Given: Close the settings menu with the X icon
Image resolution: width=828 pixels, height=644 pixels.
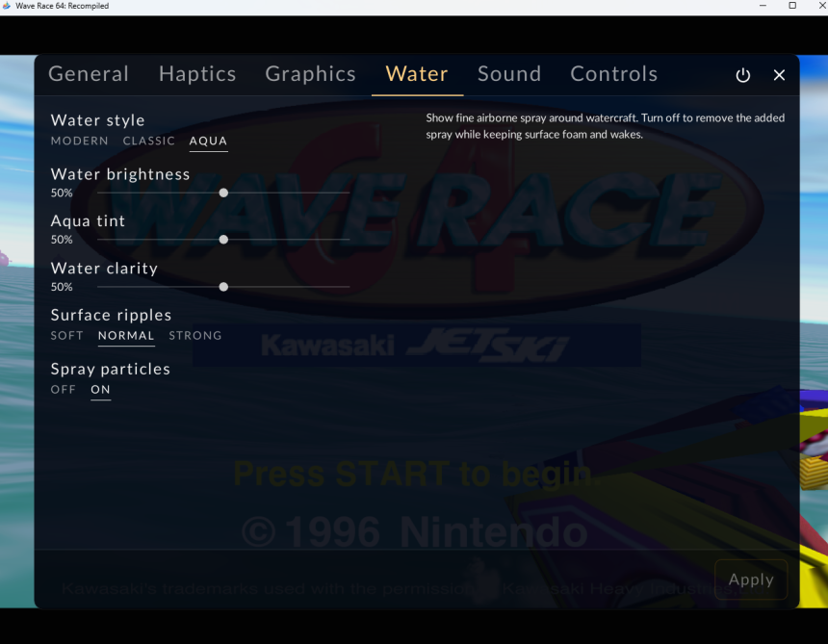Looking at the screenshot, I should pos(779,75).
